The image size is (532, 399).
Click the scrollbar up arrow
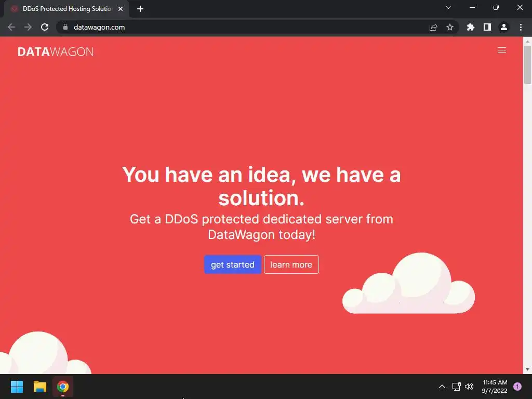(527, 41)
